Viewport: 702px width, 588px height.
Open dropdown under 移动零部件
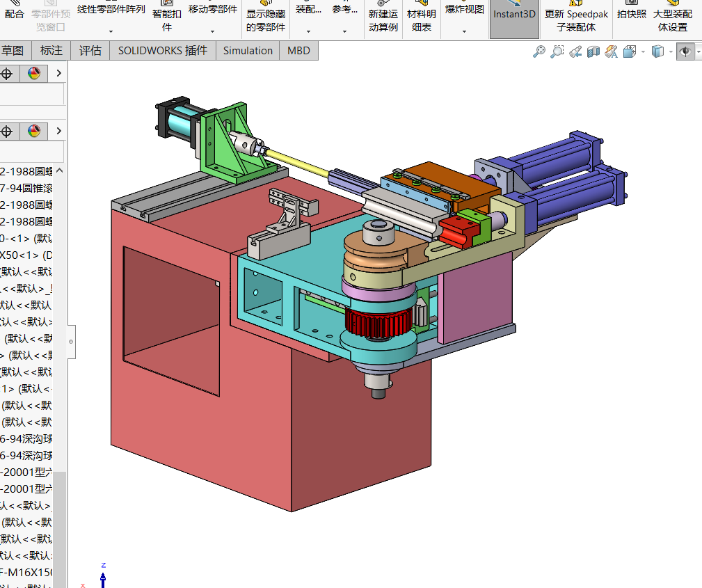[212, 31]
